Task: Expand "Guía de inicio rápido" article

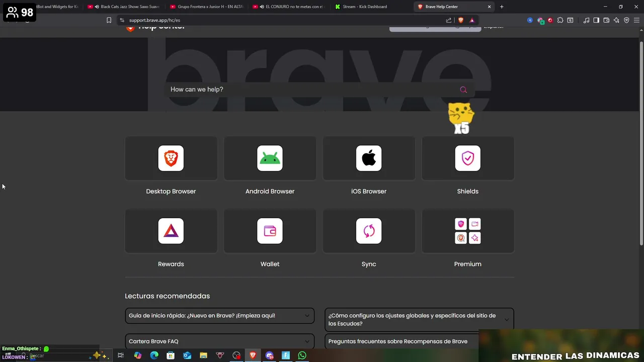Action: tap(219, 316)
